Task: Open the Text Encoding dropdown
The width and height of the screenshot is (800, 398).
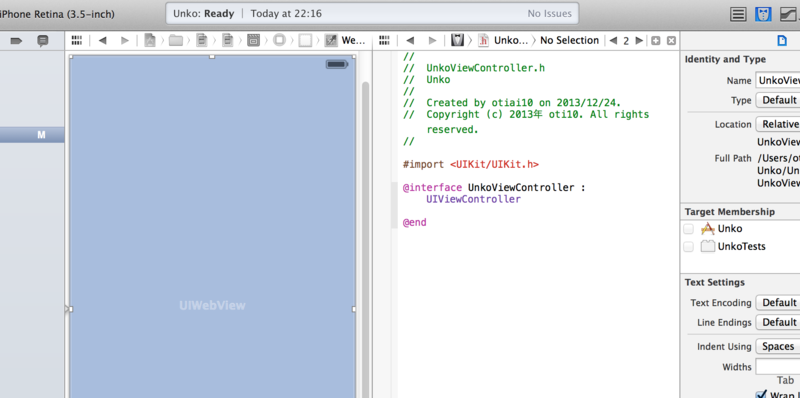Action: 778,303
